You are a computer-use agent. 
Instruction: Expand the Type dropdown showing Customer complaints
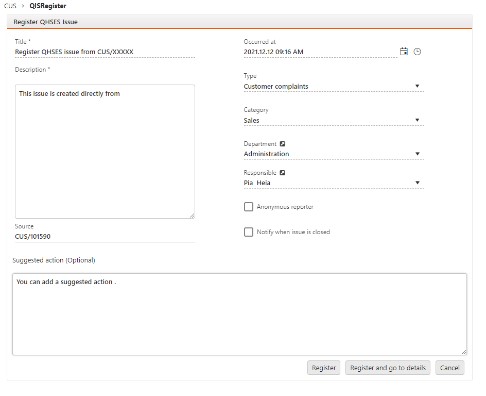tap(334, 86)
